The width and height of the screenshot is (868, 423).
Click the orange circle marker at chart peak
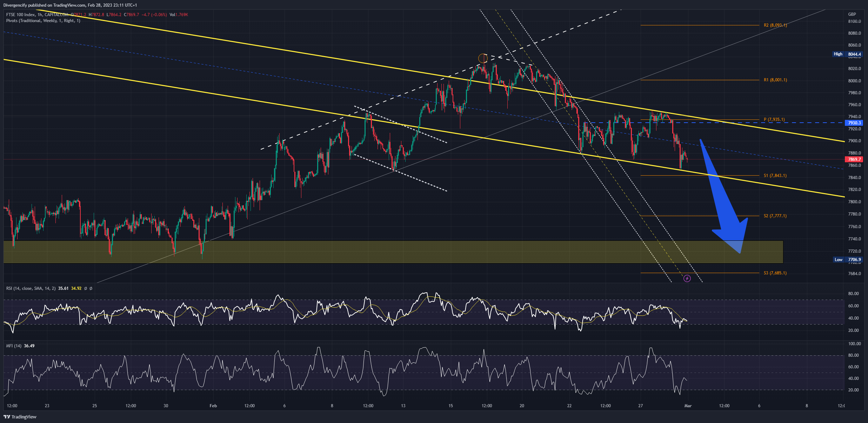coord(483,58)
